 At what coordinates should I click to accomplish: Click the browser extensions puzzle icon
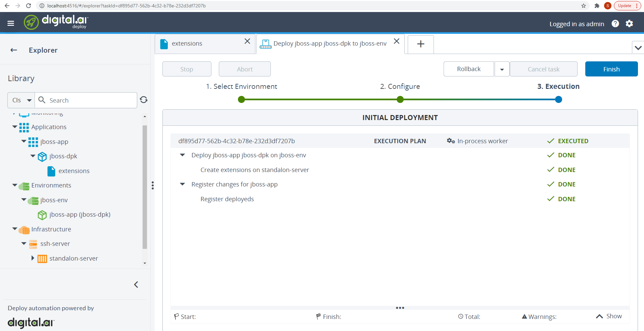pyautogui.click(x=597, y=6)
